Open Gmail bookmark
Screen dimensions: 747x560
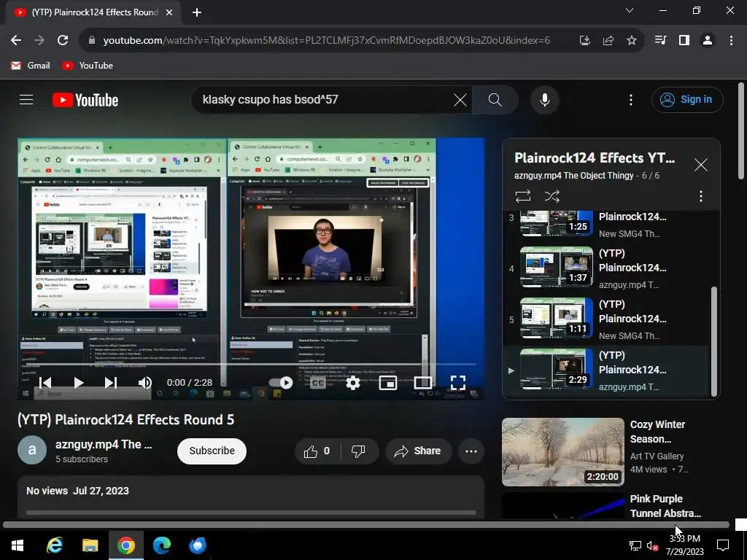point(31,65)
